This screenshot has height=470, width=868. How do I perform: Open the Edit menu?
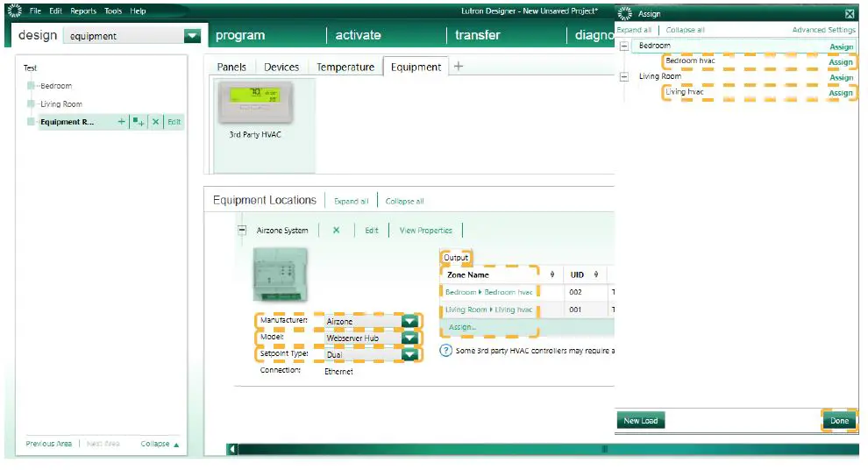[x=55, y=11]
